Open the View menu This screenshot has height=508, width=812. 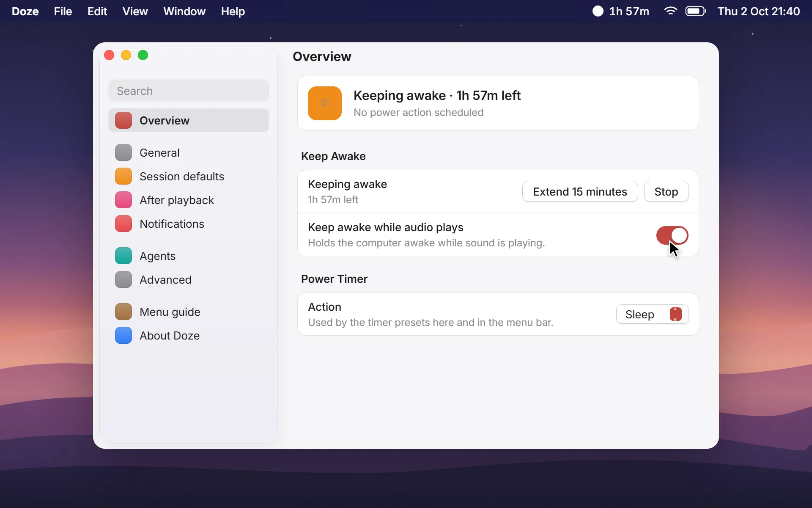[135, 11]
